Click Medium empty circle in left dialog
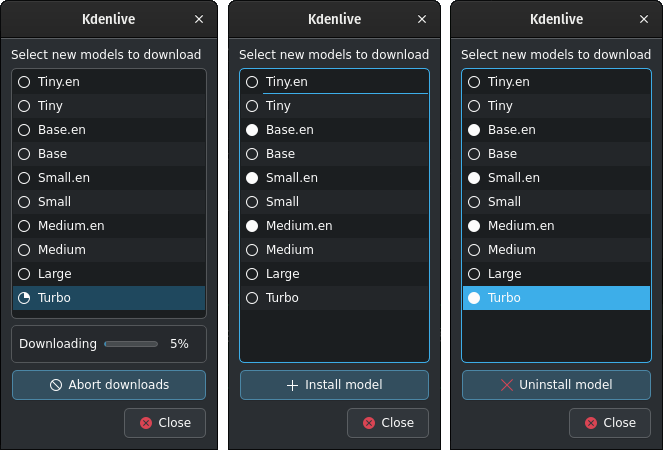This screenshot has height=450, width=663. [x=24, y=250]
